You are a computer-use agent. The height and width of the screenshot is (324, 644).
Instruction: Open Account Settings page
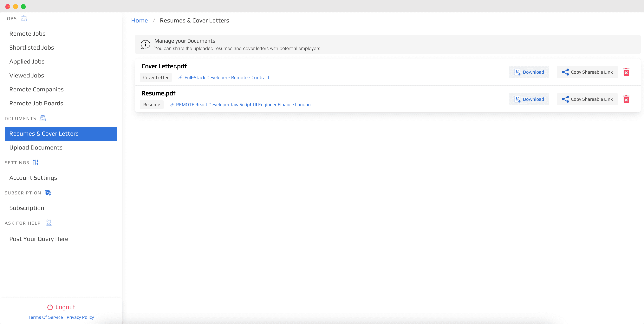33,178
